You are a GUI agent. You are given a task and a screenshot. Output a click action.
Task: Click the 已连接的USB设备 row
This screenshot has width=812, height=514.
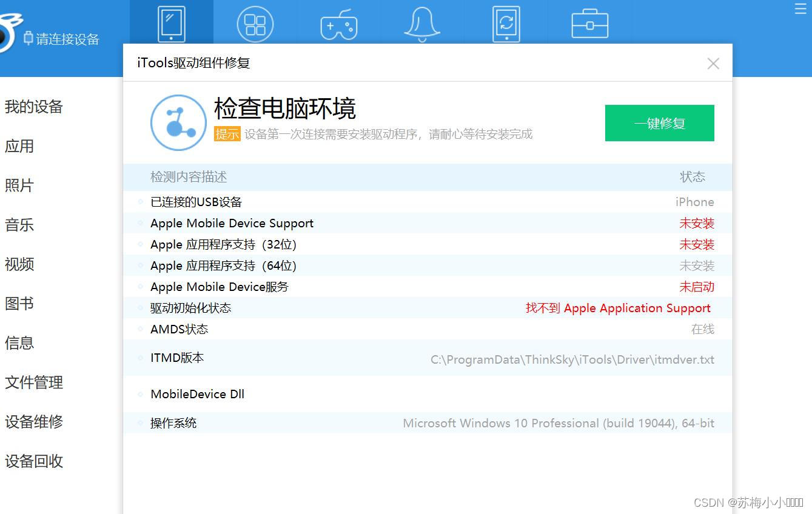click(x=428, y=202)
